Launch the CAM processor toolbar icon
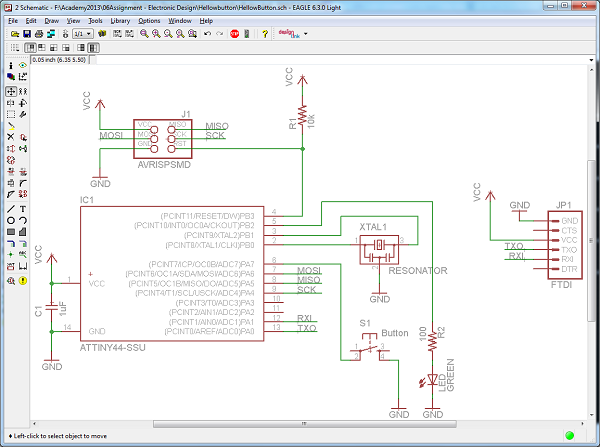The image size is (600, 447). pyautogui.click(x=51, y=34)
